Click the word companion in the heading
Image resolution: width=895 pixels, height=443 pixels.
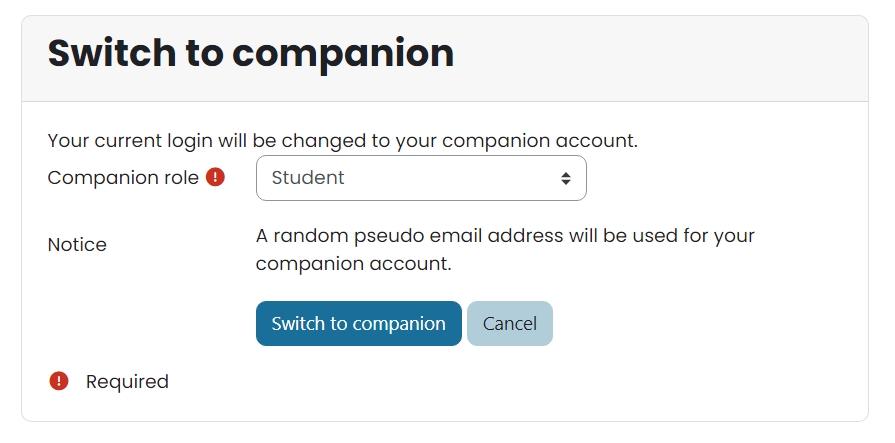tap(343, 53)
